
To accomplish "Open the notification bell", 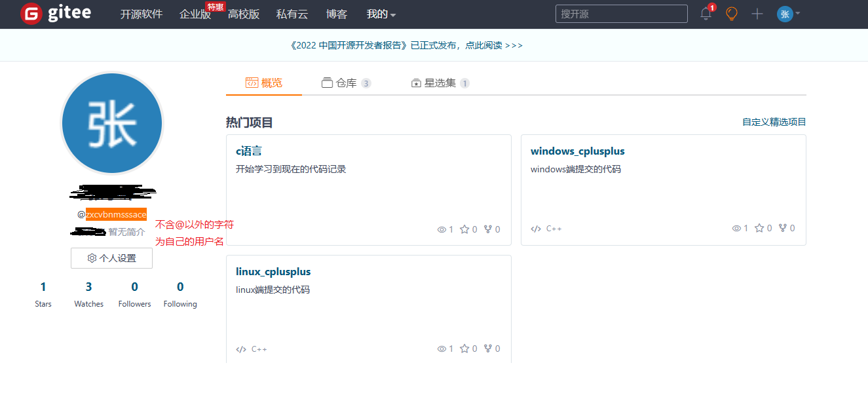I will tap(706, 13).
